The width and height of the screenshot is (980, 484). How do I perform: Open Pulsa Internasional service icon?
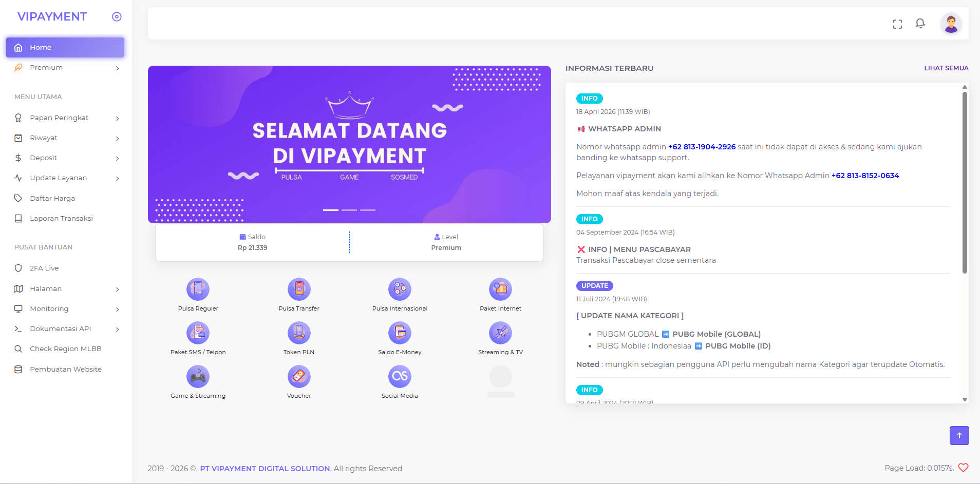400,289
